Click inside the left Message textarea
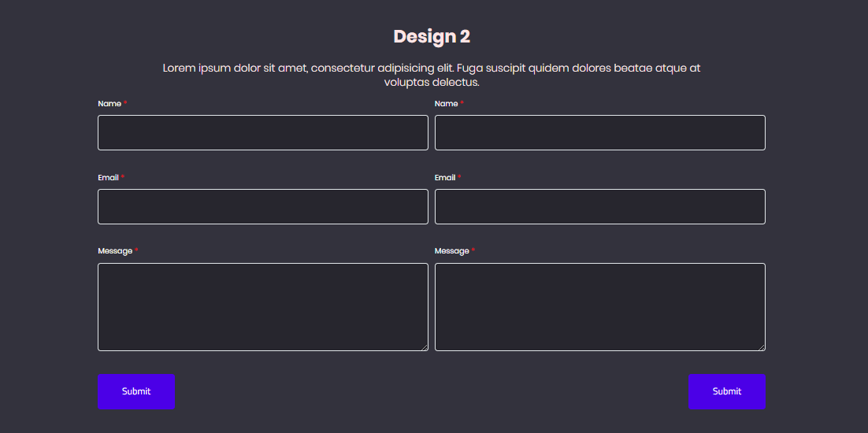 pos(262,306)
